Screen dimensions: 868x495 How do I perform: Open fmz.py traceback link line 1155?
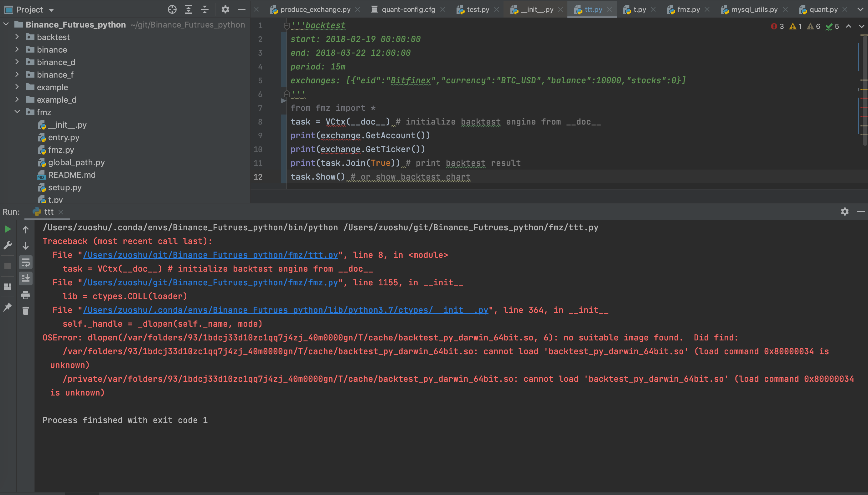[x=210, y=283]
